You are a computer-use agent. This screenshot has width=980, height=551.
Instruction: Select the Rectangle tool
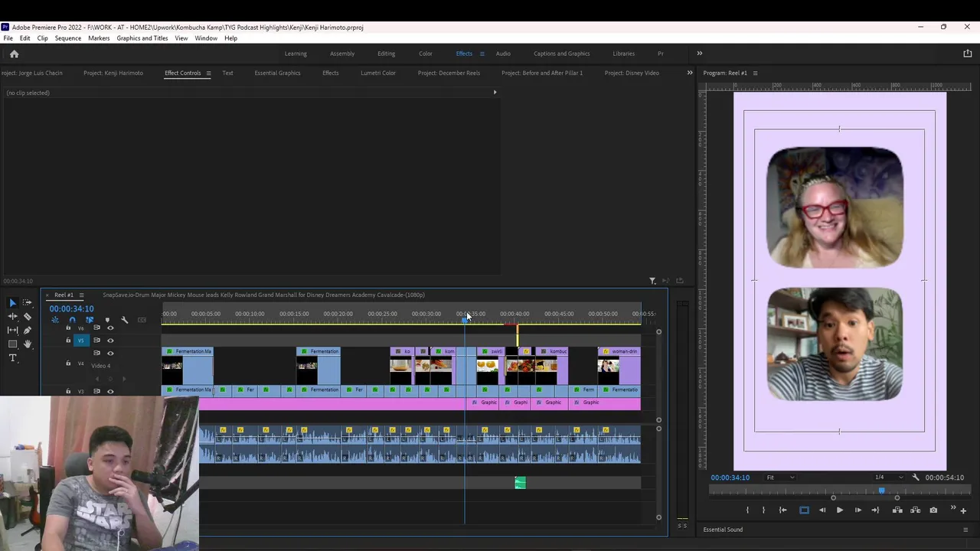coord(12,344)
